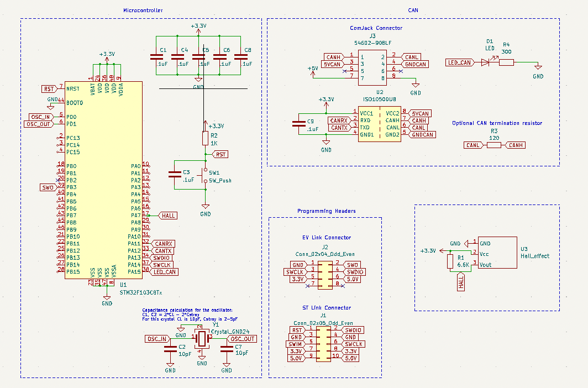This screenshot has height=388, width=588.
Task: Click the R2 1K pull-up resistor
Action: point(205,139)
